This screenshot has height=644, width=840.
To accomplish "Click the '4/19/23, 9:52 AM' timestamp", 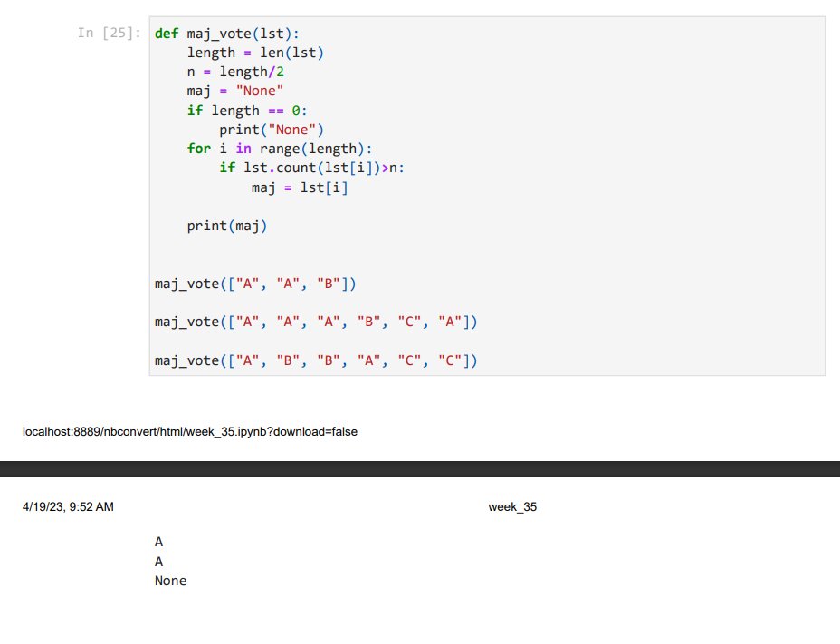I will pos(68,506).
